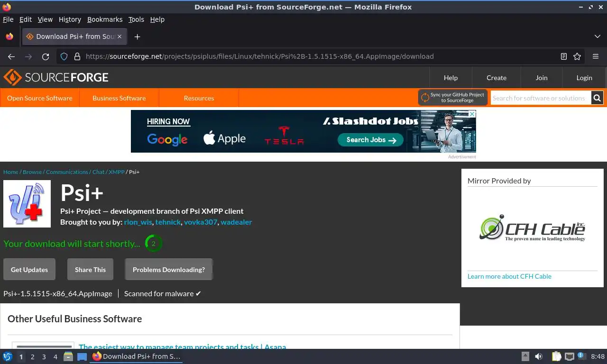Click Create in SourceForge header
The image size is (607, 364).
click(497, 78)
